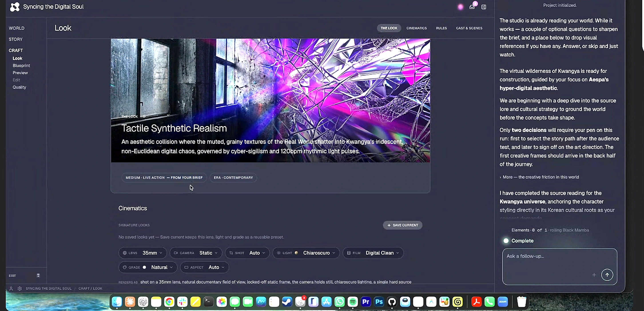Switch to the CAST & SCENES tab

(x=469, y=28)
